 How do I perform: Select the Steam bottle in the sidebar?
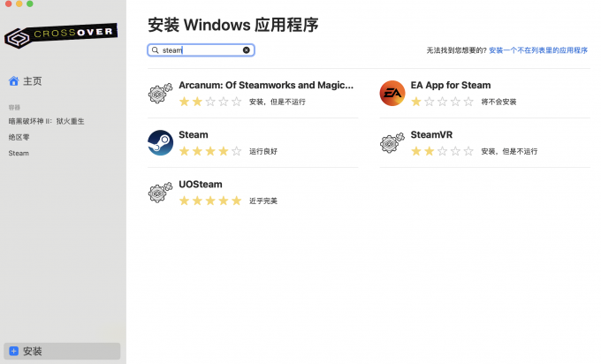coord(19,153)
